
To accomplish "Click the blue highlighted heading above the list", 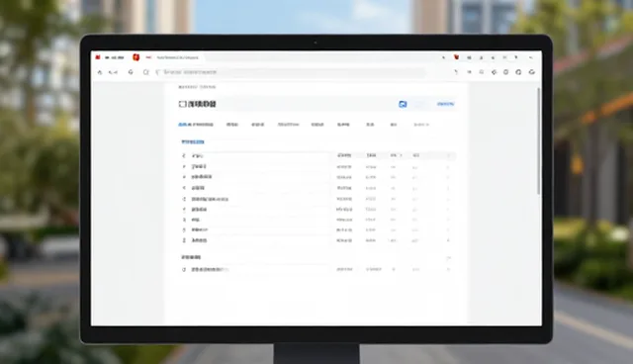I will (x=193, y=142).
